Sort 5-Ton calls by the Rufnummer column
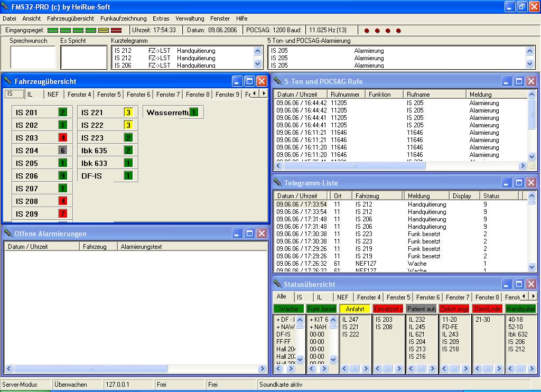541x392 pixels. click(x=344, y=95)
